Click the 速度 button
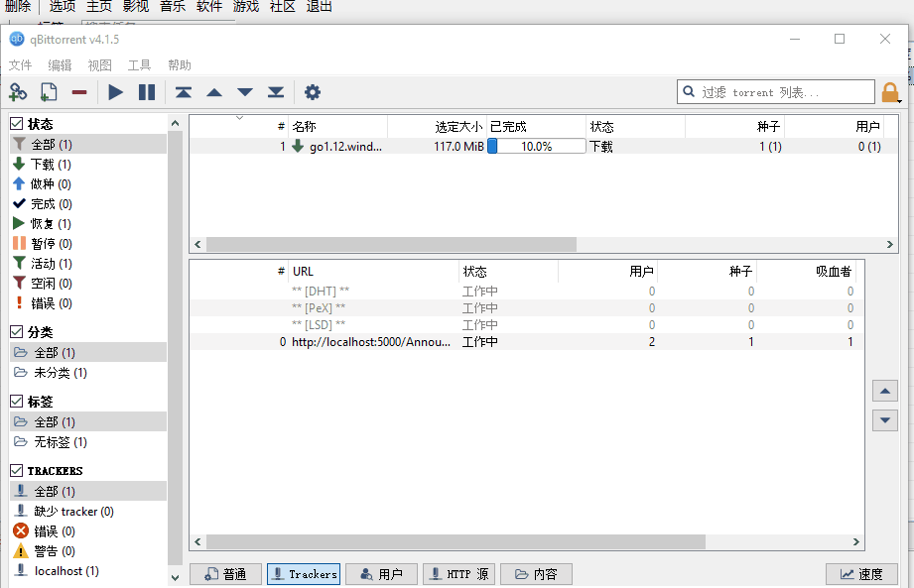The image size is (914, 588). coord(861,574)
